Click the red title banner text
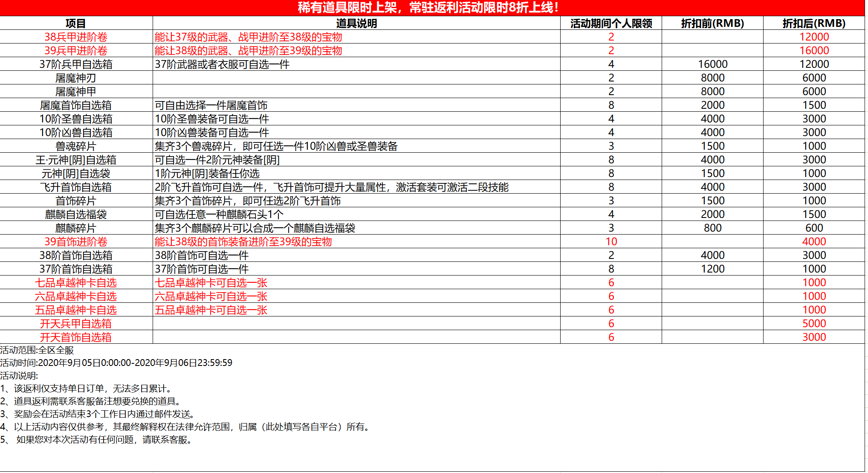This screenshot has width=868, height=473. click(x=428, y=8)
